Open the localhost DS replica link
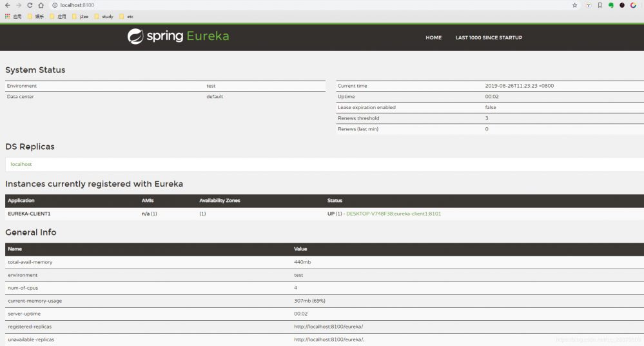The image size is (644, 346). 21,164
